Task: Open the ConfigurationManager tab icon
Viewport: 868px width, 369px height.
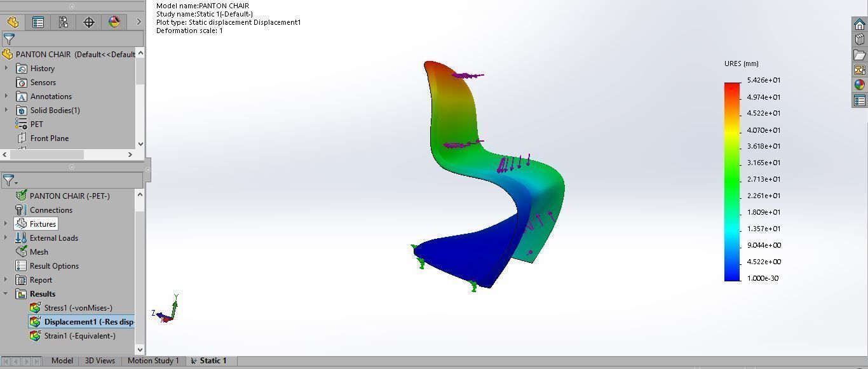Action: 64,22
